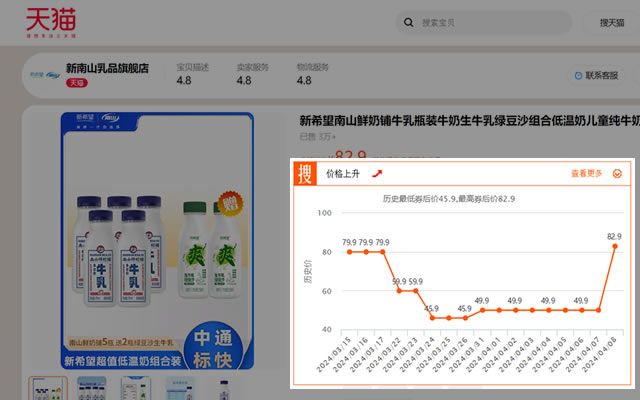Image resolution: width=640 pixels, height=400 pixels.
Task: Click the 已售 3万+ sales text
Action: [318, 137]
